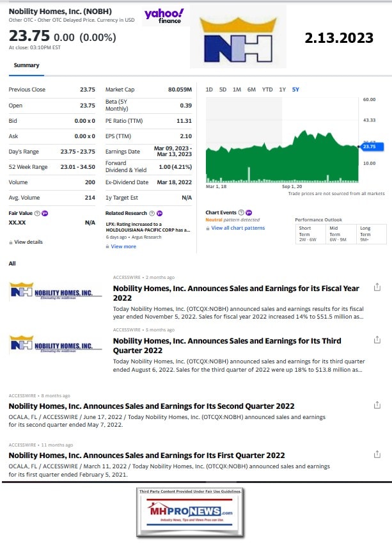The height and width of the screenshot is (547, 392).
Task: Select the 1D chart range
Action: pos(209,90)
